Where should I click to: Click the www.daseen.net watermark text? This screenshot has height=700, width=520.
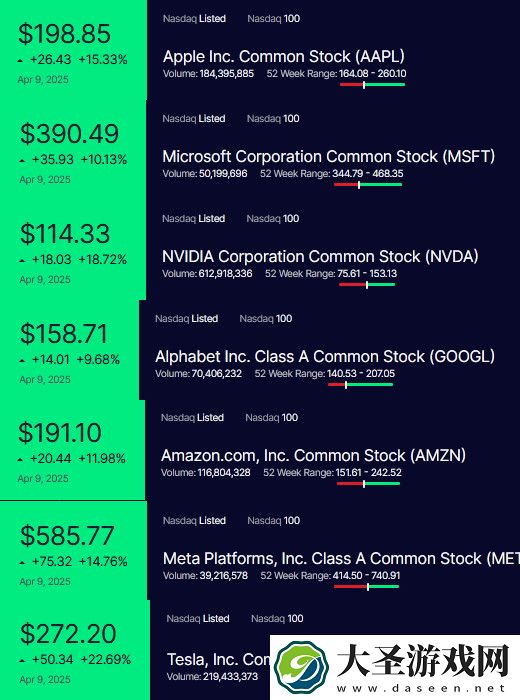[422, 688]
